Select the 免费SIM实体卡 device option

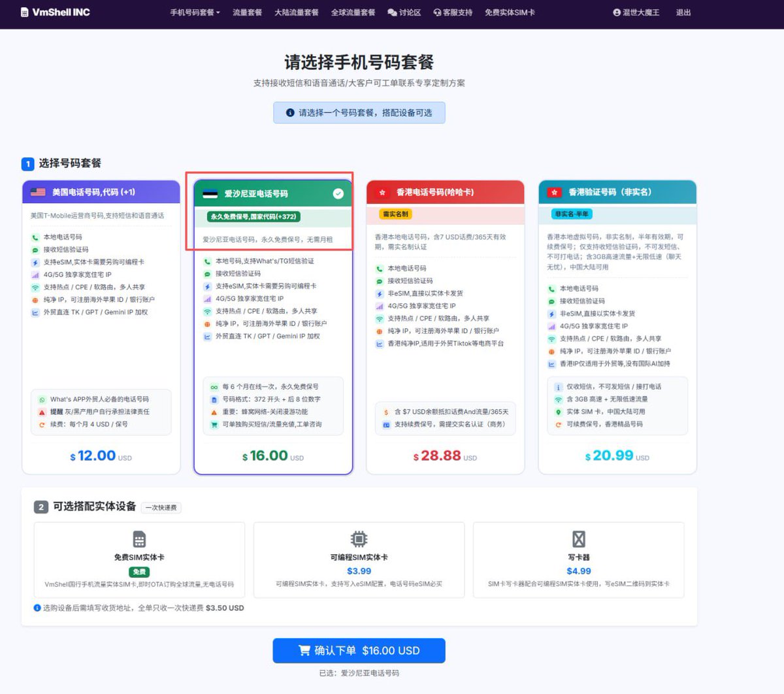pyautogui.click(x=139, y=560)
